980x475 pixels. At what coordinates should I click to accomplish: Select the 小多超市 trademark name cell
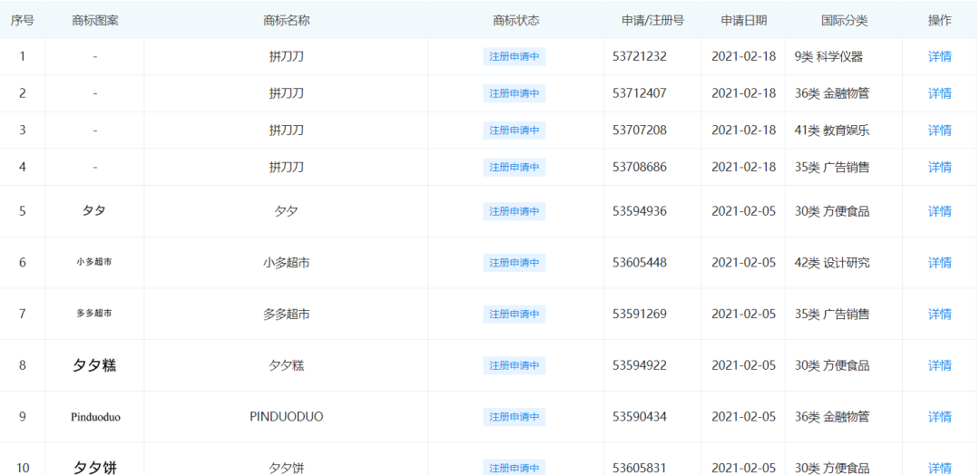(286, 263)
